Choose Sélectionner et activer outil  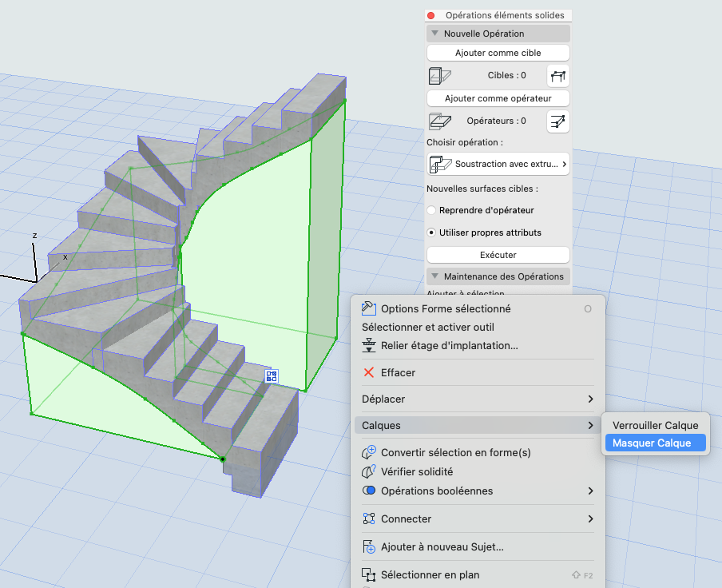coord(478,327)
